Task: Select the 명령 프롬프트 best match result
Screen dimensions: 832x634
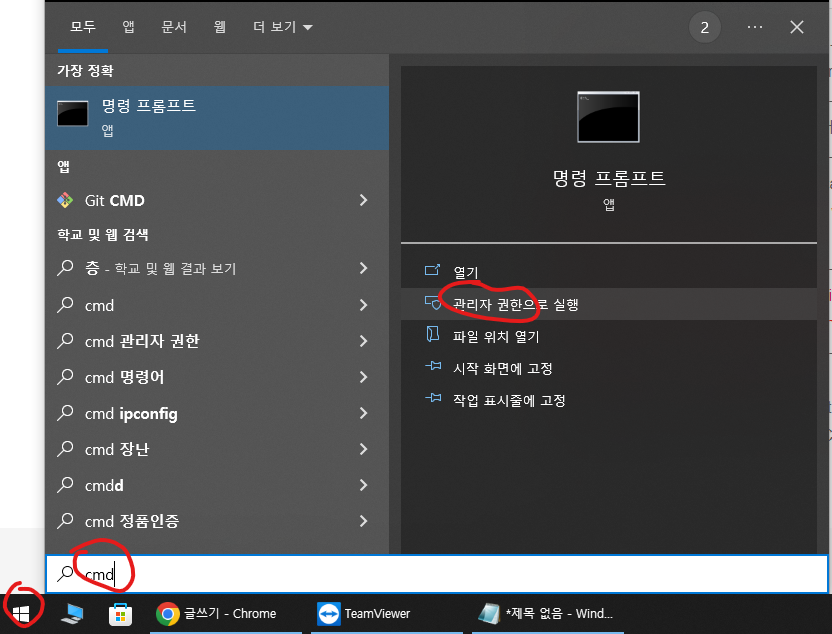Action: pyautogui.click(x=217, y=118)
